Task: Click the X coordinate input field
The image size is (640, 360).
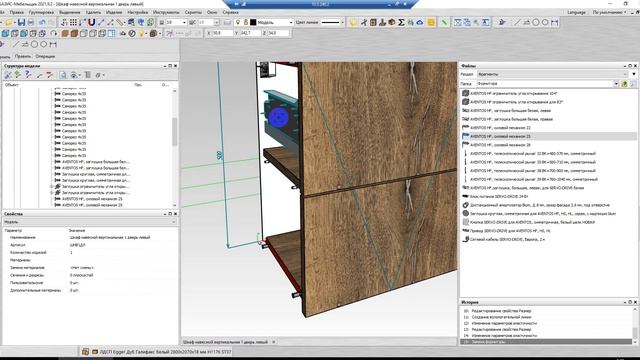Action: point(222,33)
